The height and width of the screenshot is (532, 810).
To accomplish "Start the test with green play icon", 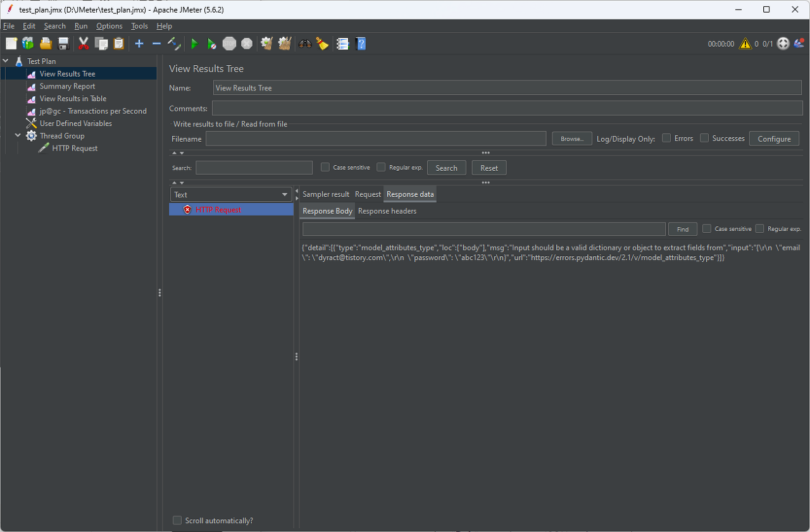I will pos(195,44).
